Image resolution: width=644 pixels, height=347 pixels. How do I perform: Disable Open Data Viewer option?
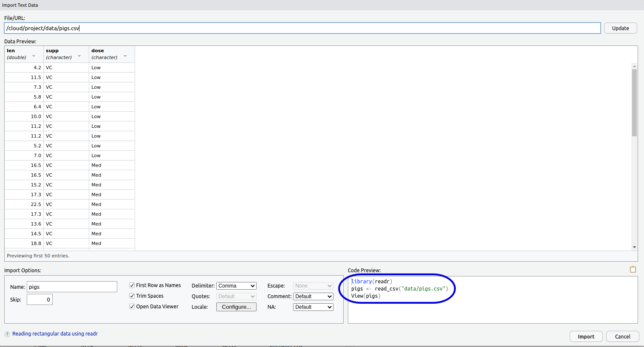(132, 307)
